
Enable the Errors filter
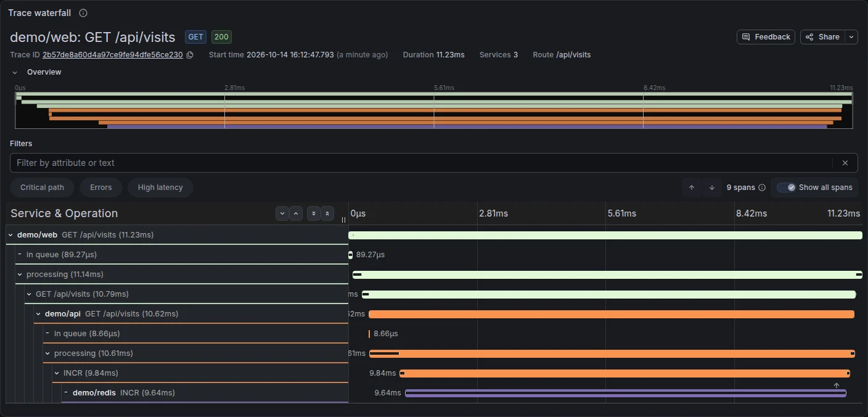click(101, 188)
